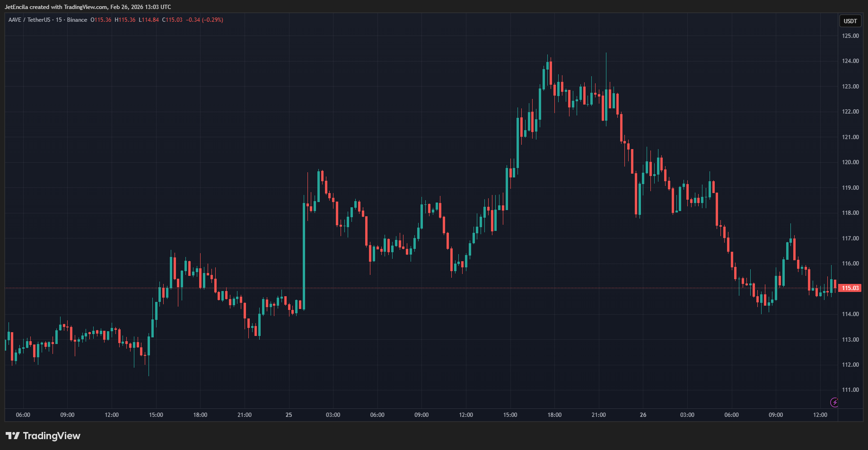Select the 15 interval in chart legend
Screen dimensions: 868x450
click(x=59, y=20)
